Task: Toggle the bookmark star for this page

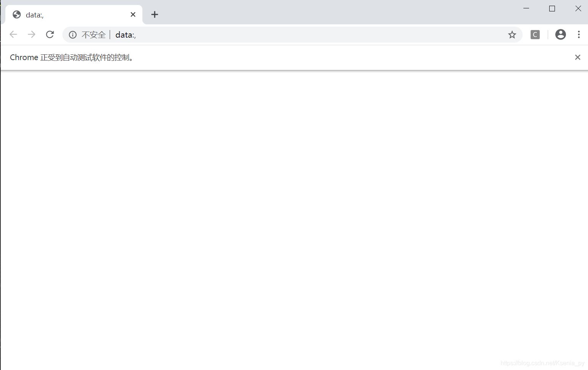Action: pyautogui.click(x=512, y=35)
